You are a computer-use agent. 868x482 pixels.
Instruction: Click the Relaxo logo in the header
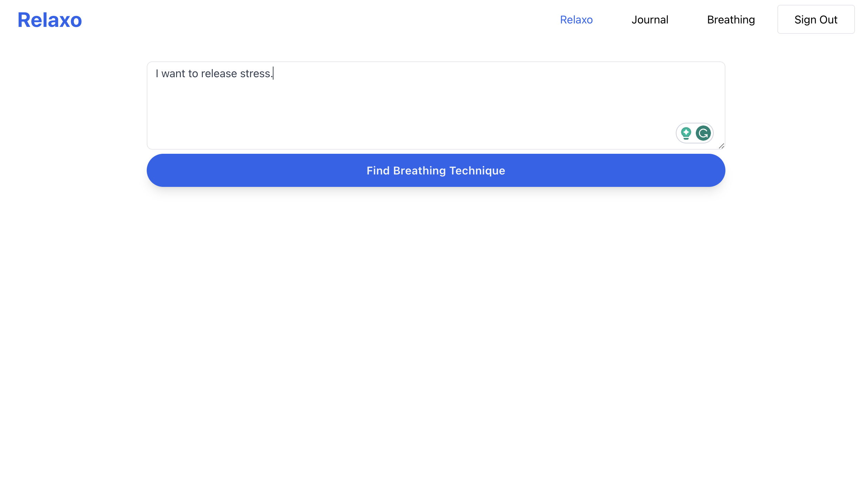(x=50, y=20)
